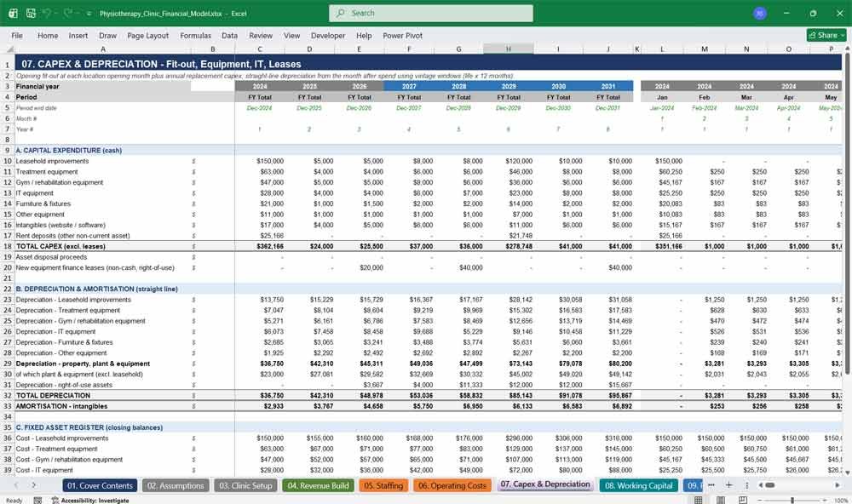Click the Select All corner triangle
Screen dimensions: 852x504
point(9,49)
